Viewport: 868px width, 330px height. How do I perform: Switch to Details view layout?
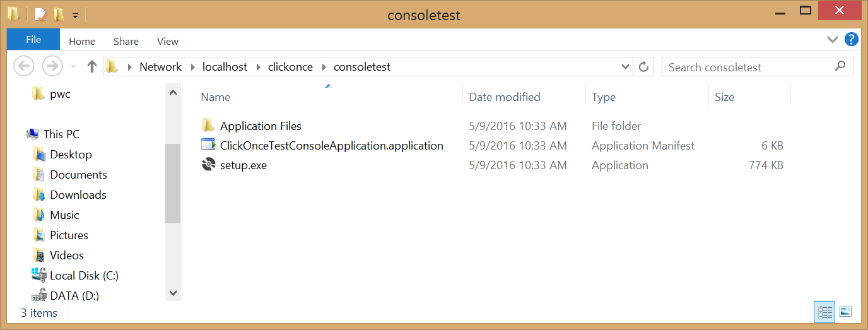click(824, 312)
